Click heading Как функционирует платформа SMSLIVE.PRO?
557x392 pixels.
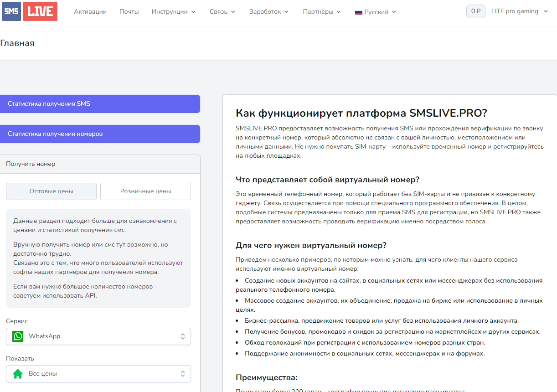[x=361, y=113]
